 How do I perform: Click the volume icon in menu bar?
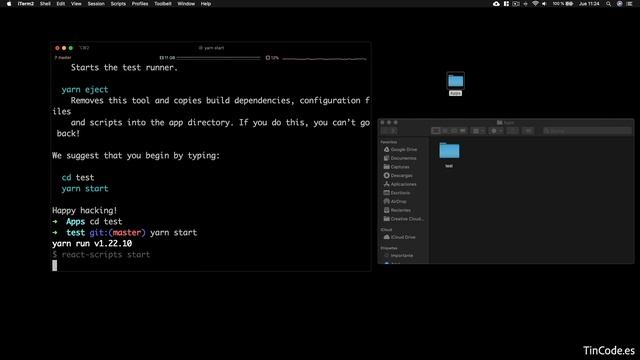544,4
